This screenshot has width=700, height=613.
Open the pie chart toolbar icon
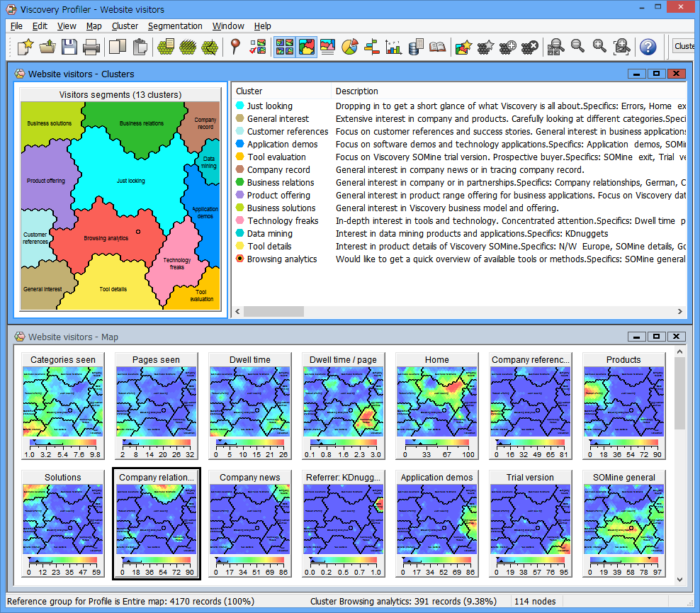click(x=349, y=47)
